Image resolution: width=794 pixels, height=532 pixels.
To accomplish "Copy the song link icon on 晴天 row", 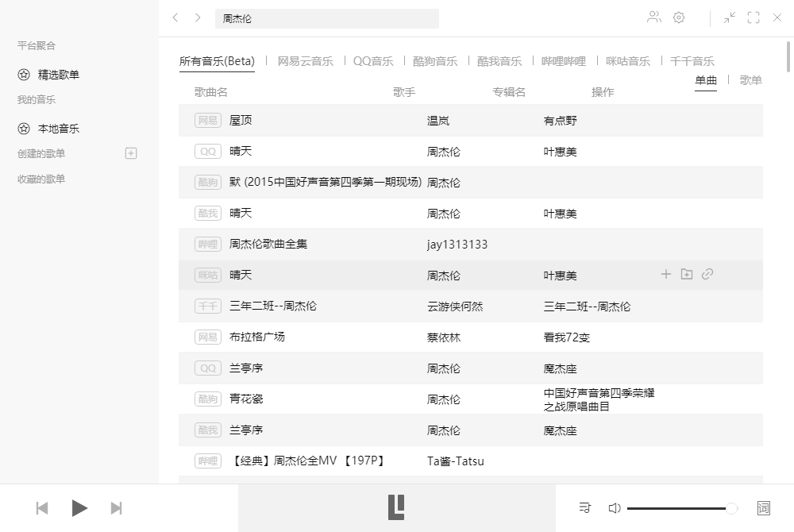I will pos(707,274).
